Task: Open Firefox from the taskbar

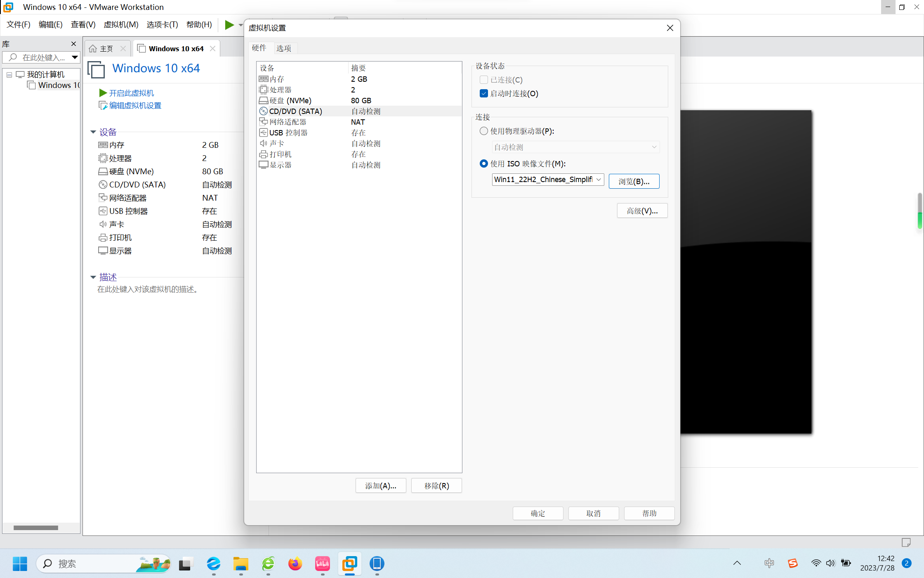Action: [x=295, y=564]
